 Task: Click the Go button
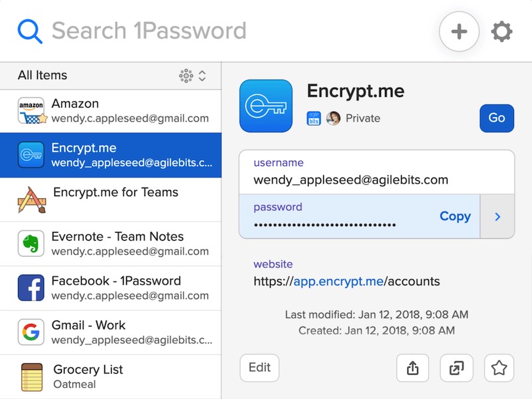[x=497, y=118]
